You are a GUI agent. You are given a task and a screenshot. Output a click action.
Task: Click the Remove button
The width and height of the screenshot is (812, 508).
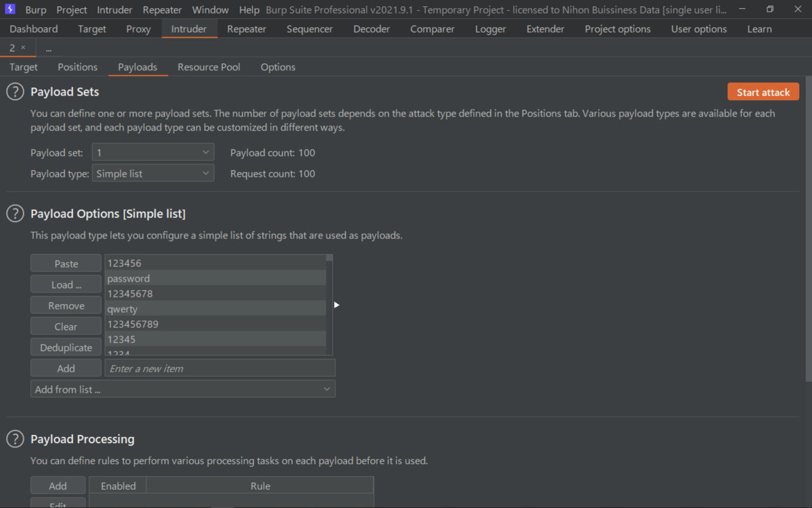(x=66, y=305)
